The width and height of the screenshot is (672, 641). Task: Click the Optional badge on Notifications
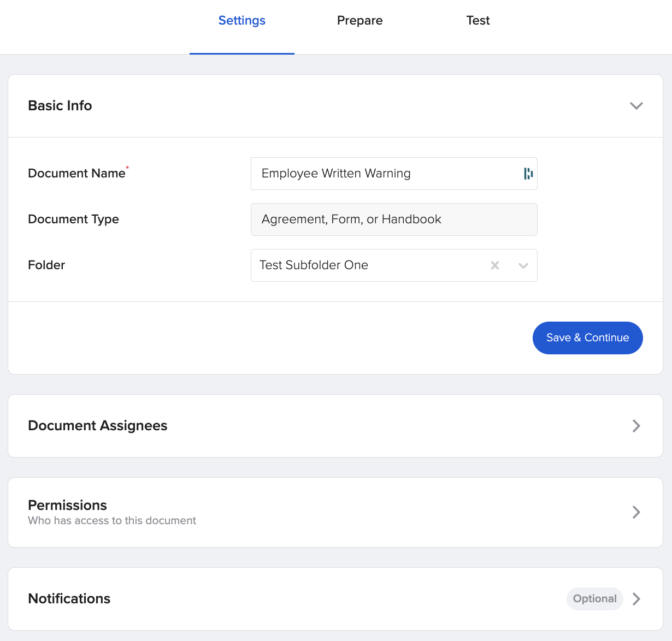[594, 598]
